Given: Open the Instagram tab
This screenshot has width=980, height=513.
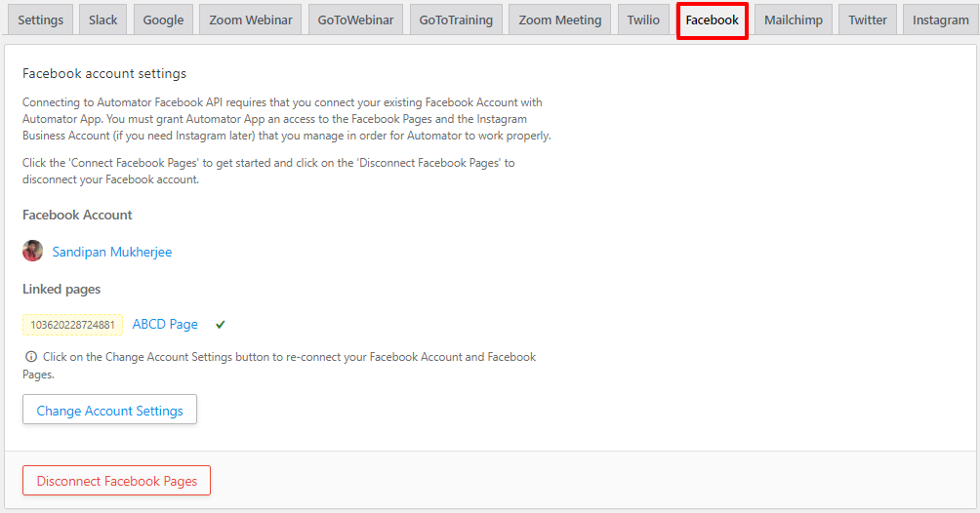Looking at the screenshot, I should pos(941,20).
